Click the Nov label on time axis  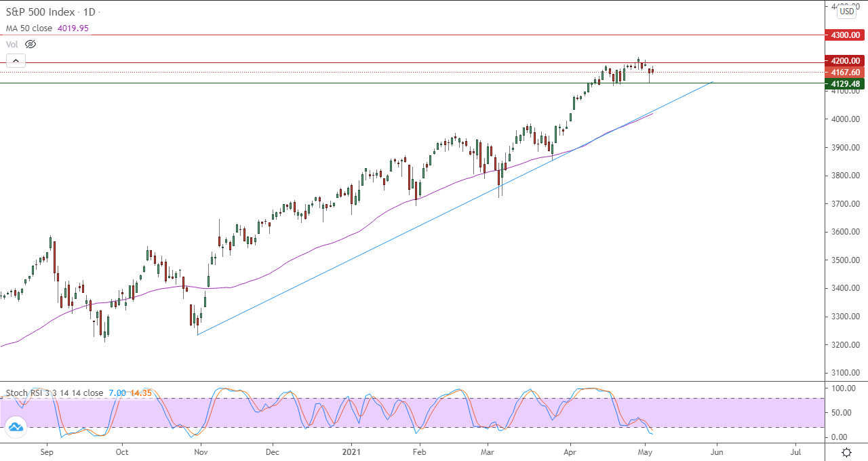pos(201,451)
